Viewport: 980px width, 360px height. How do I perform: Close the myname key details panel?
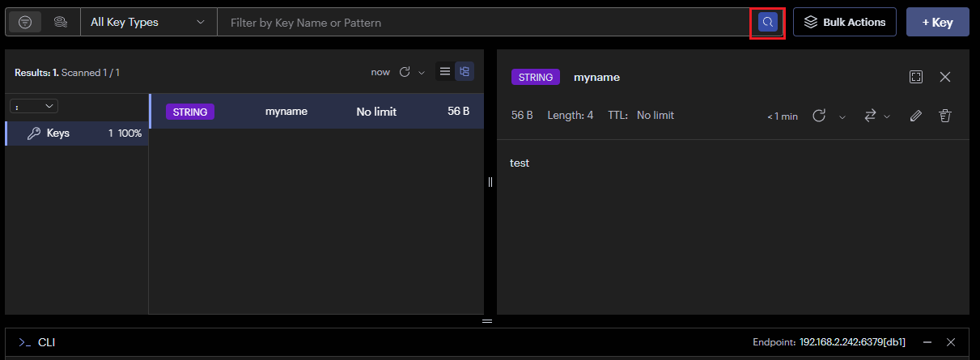tap(944, 77)
